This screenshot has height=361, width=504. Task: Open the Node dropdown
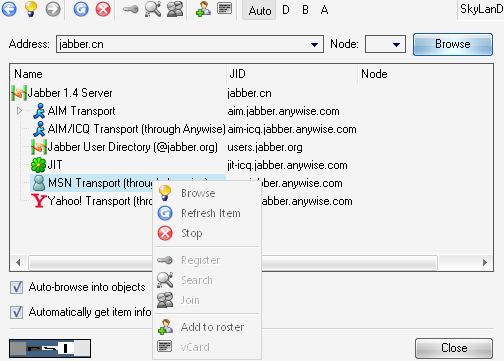pyautogui.click(x=396, y=44)
